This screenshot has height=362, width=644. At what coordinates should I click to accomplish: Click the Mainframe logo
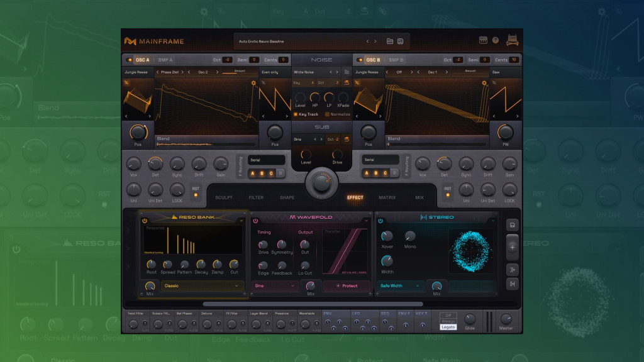(154, 41)
